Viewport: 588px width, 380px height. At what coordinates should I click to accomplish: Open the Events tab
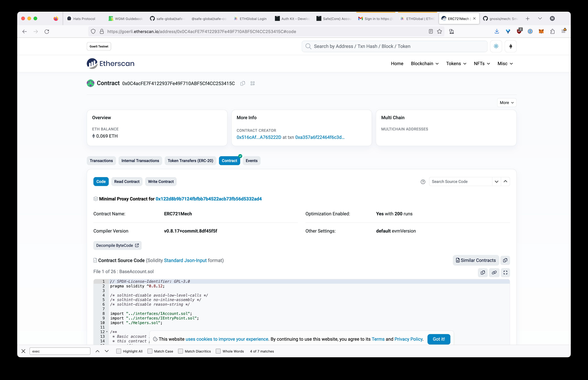point(251,161)
